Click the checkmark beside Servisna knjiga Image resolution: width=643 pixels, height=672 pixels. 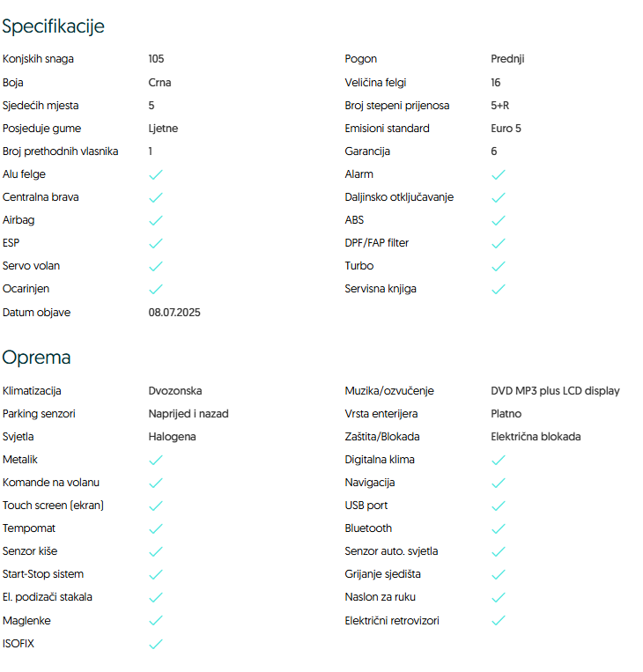pyautogui.click(x=498, y=289)
